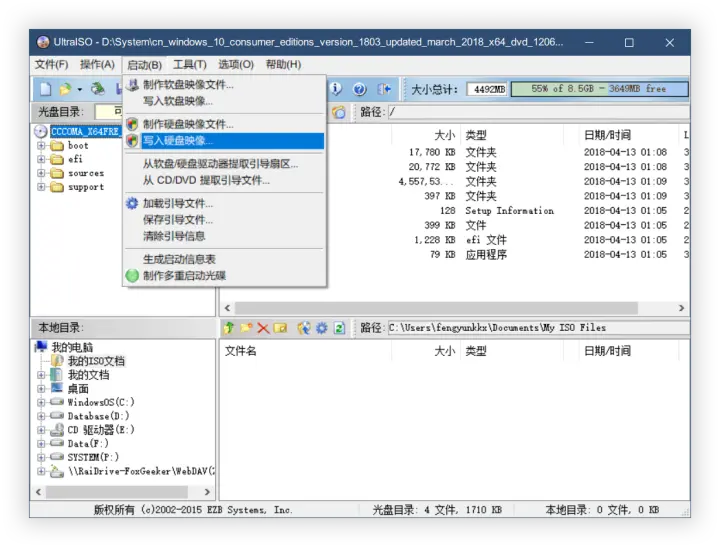720x547 pixels.
Task: Click the folder-with-clock icon left of 路径 /
Action: [339, 112]
